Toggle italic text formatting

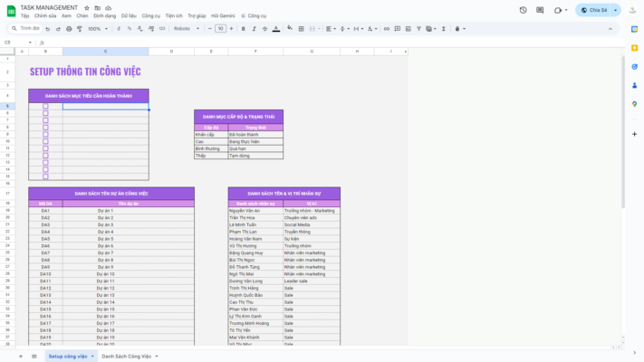coord(254,29)
